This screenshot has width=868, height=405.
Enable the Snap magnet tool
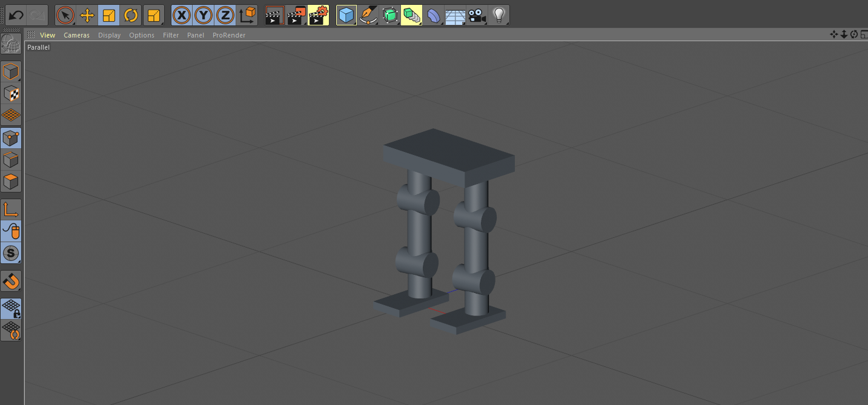click(x=11, y=281)
